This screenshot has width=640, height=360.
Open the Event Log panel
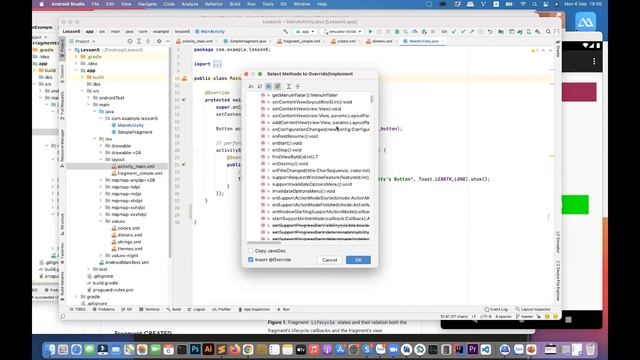tap(496, 309)
